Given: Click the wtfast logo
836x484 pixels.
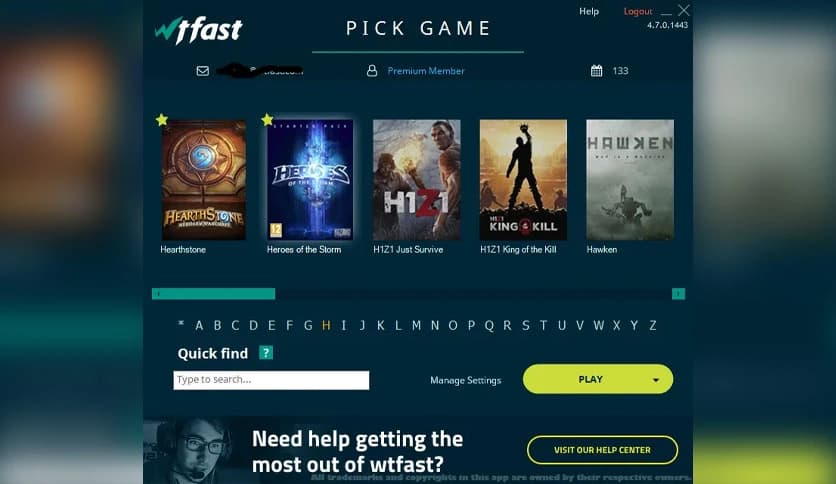Looking at the screenshot, I should [x=198, y=30].
